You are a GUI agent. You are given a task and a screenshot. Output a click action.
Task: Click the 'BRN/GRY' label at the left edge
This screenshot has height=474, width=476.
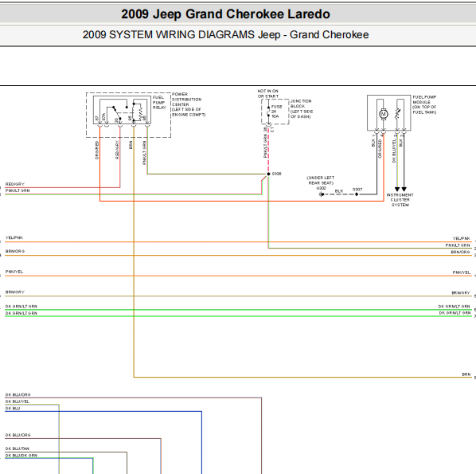tap(15, 292)
